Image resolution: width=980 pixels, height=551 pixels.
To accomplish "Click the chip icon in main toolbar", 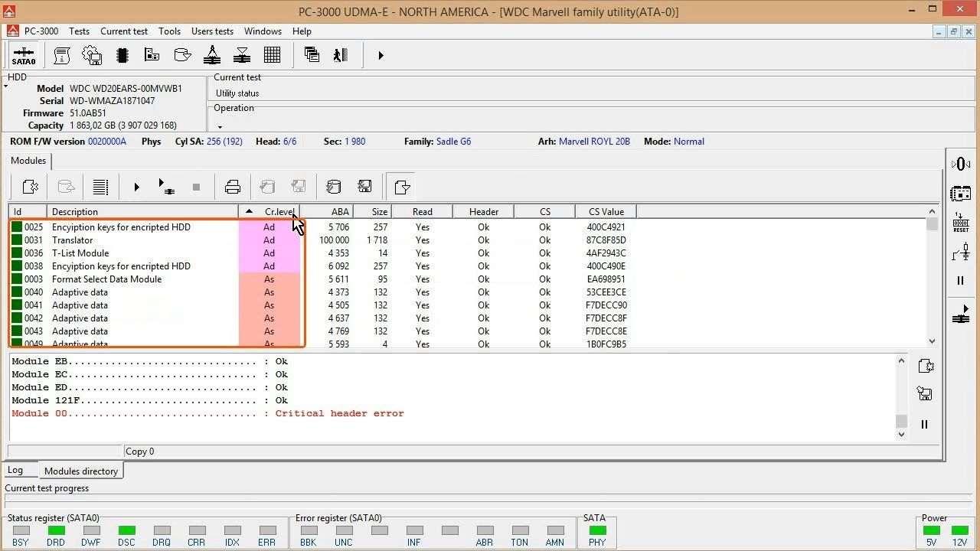I will 122,55.
